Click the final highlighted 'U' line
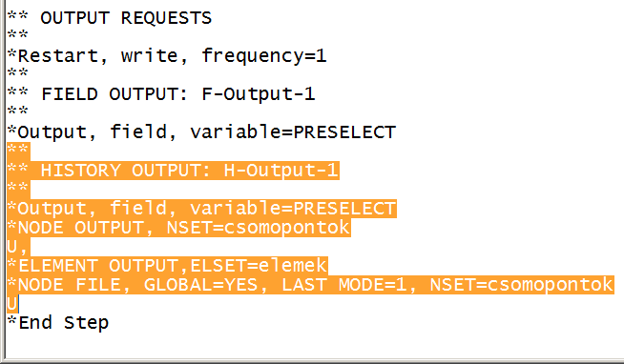This screenshot has width=624, height=364. [x=12, y=304]
